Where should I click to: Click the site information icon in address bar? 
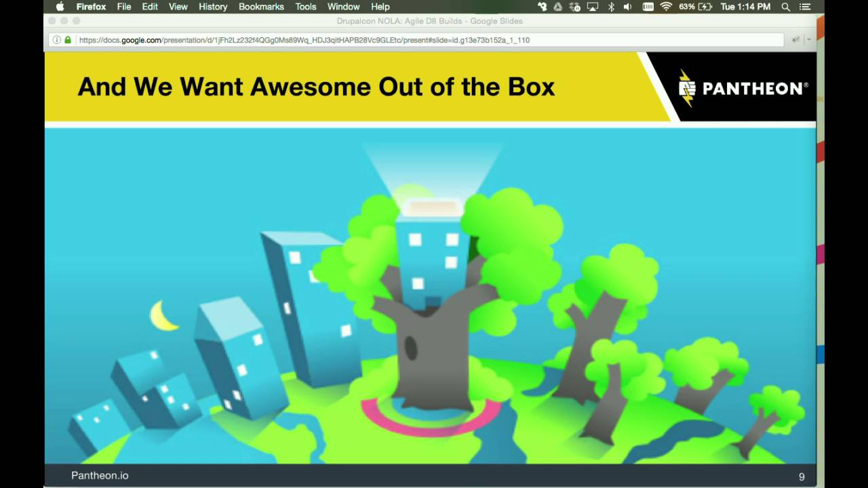[57, 40]
